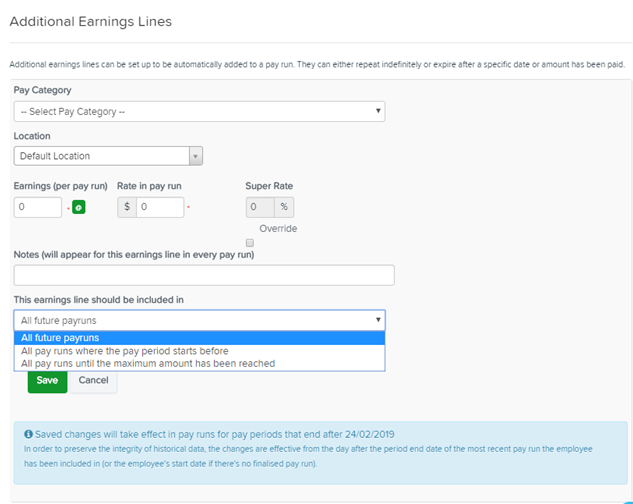Image resolution: width=633 pixels, height=504 pixels.
Task: Click the Notes text field
Action: pos(204,275)
